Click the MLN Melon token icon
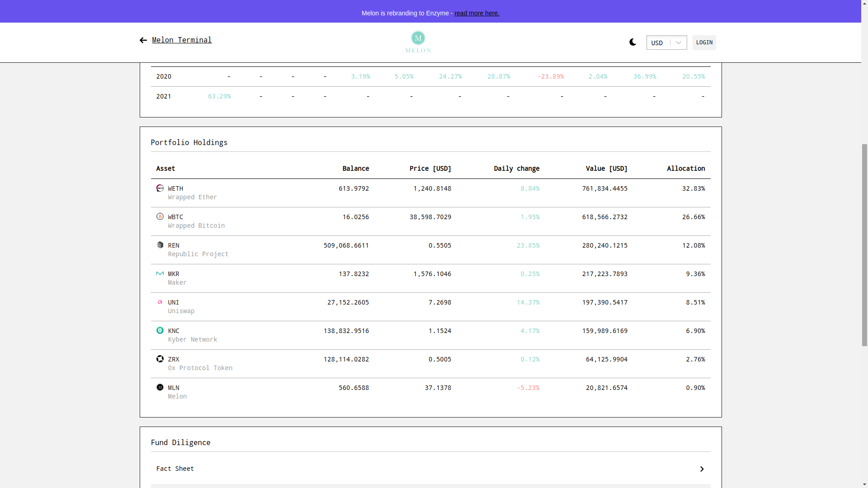This screenshot has height=488, width=868. [160, 387]
